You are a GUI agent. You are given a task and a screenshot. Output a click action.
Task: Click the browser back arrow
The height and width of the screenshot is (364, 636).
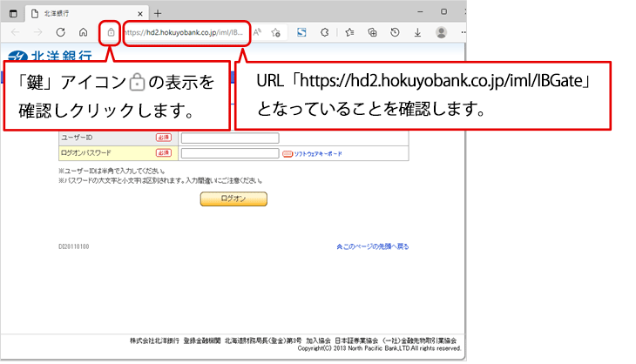pyautogui.click(x=15, y=32)
